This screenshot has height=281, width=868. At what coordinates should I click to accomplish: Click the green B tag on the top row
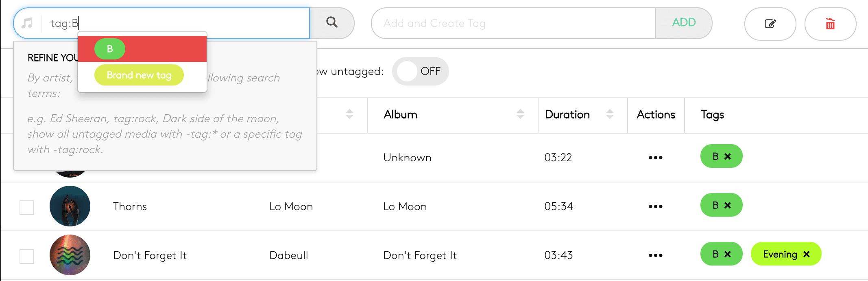716,156
